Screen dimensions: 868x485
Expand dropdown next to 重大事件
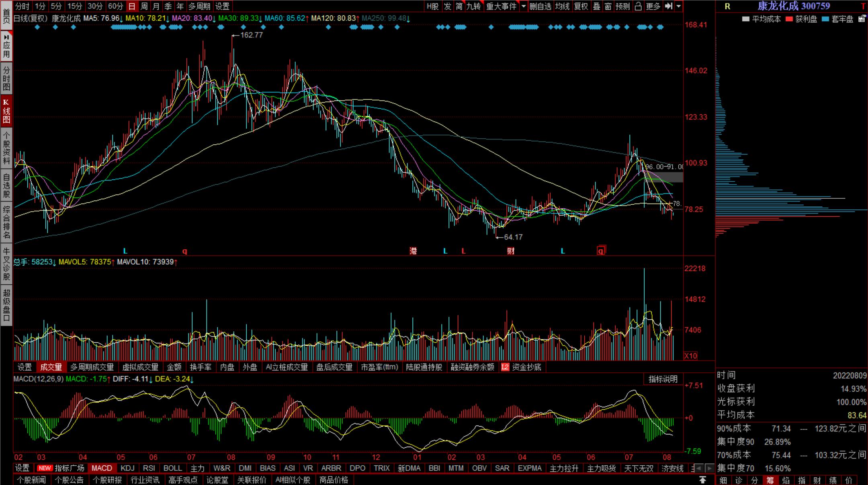point(523,6)
